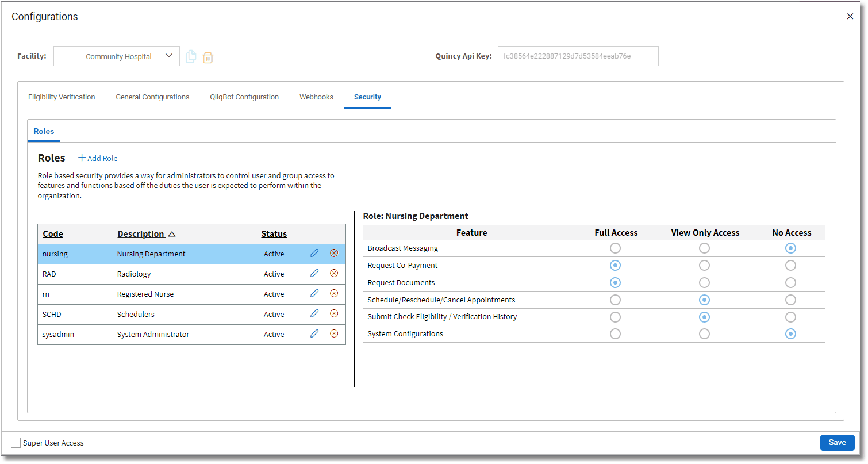The width and height of the screenshot is (868, 464).
Task: Set Request Co-Payment to View Only Access
Action: pyautogui.click(x=704, y=266)
